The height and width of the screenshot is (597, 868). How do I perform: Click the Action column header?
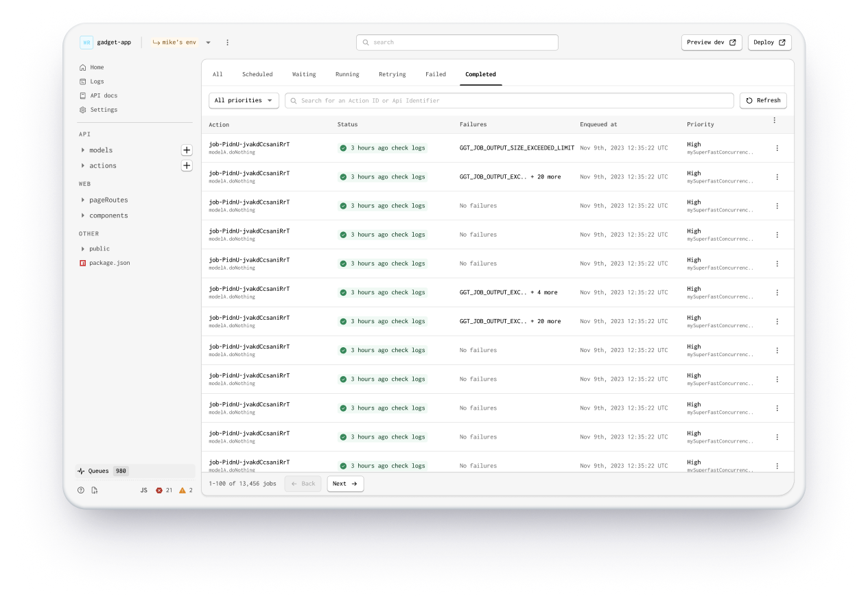pos(219,125)
